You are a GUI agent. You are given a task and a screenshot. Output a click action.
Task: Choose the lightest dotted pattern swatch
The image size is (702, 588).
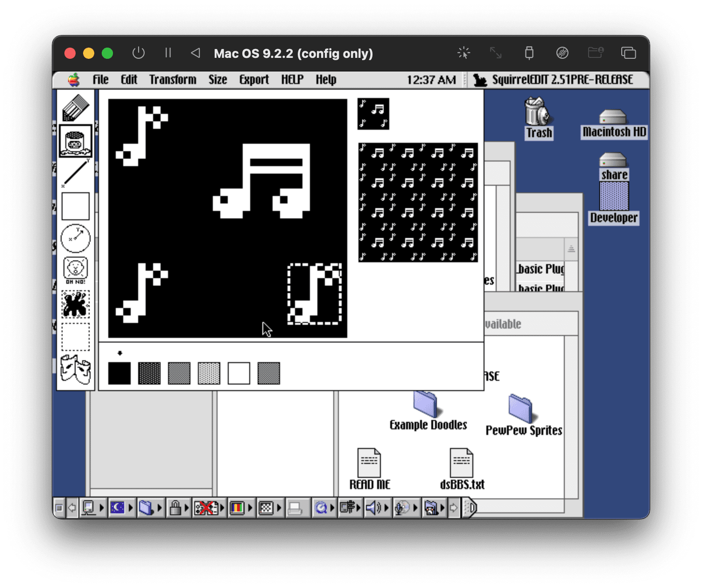(x=209, y=373)
